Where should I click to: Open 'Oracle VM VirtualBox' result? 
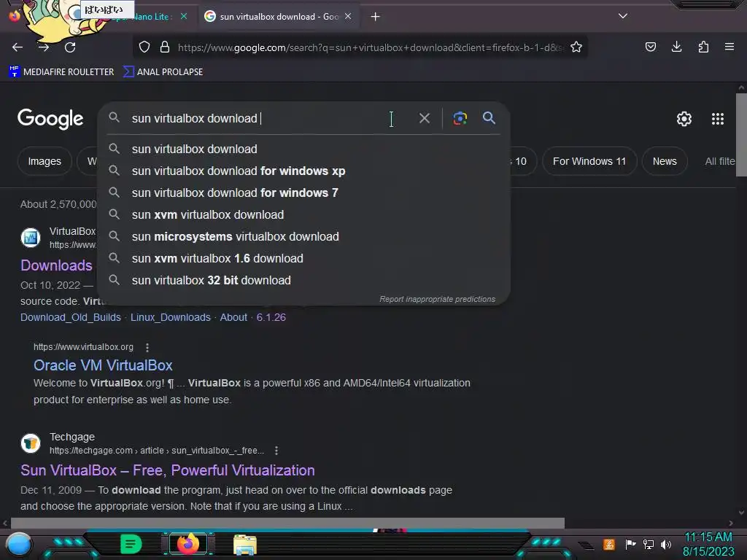coord(103,365)
